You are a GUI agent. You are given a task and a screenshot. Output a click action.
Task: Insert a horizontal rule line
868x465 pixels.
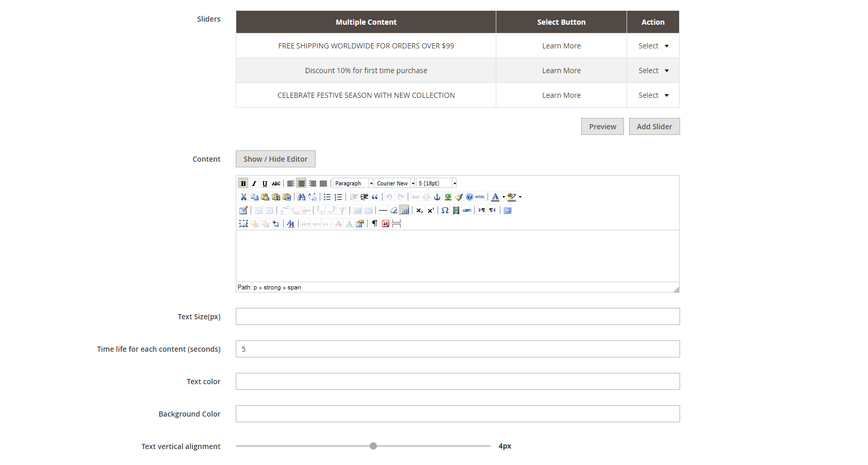(383, 210)
